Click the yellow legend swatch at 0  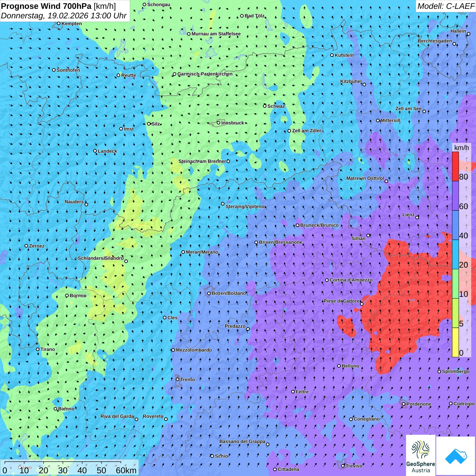(455, 342)
